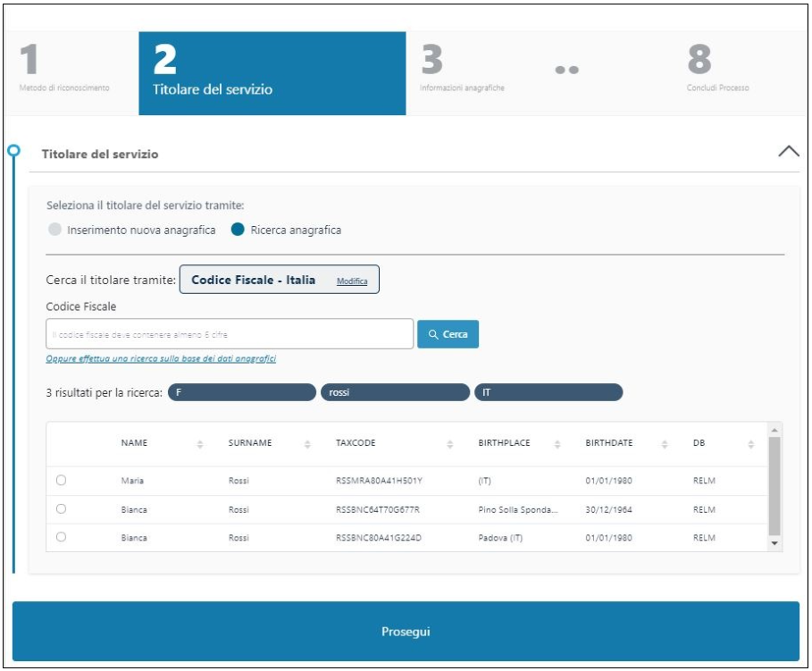Sort table by DB column arrows
The height and width of the screenshot is (671, 812).
751,444
